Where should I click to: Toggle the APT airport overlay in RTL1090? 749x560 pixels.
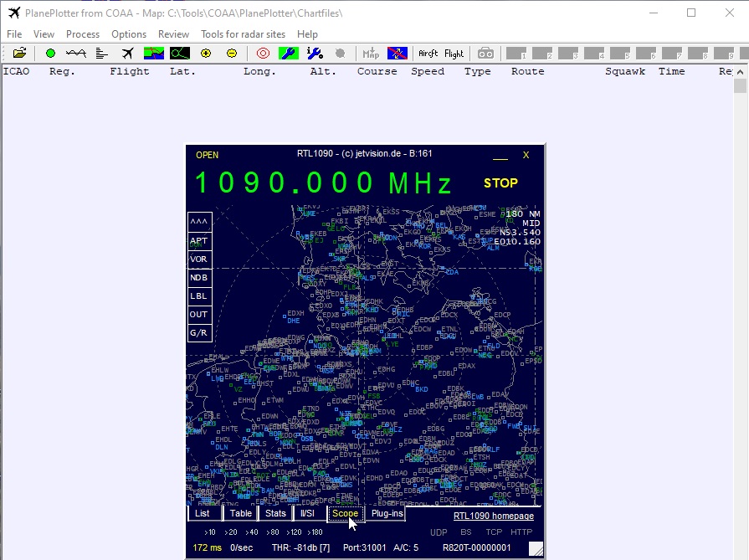pyautogui.click(x=200, y=241)
